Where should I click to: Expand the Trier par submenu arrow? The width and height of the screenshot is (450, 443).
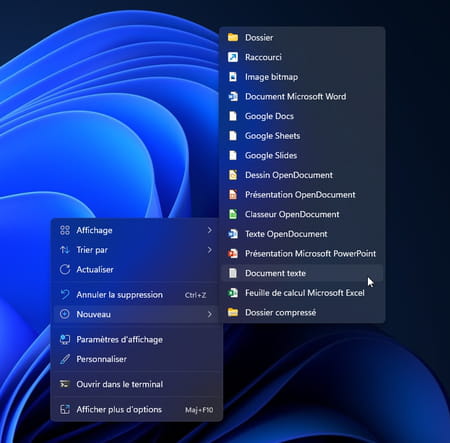209,250
